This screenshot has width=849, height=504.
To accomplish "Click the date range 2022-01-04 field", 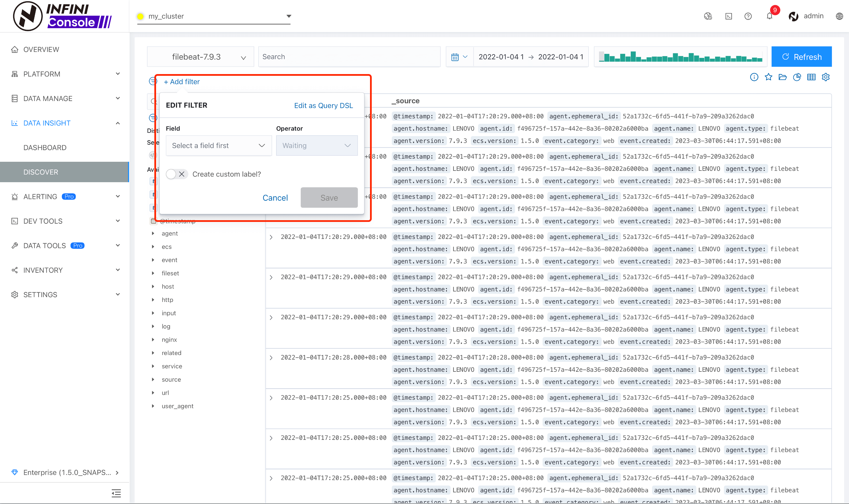I will click(x=531, y=57).
